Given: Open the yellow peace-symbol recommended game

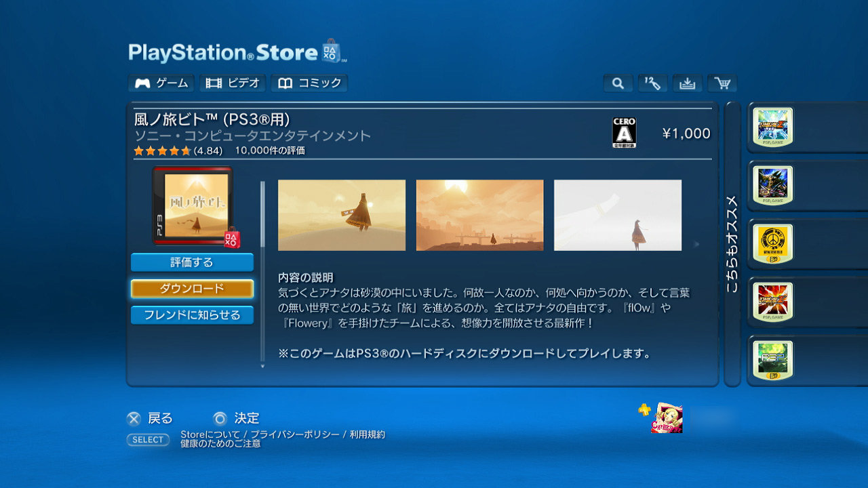Looking at the screenshot, I should [772, 244].
